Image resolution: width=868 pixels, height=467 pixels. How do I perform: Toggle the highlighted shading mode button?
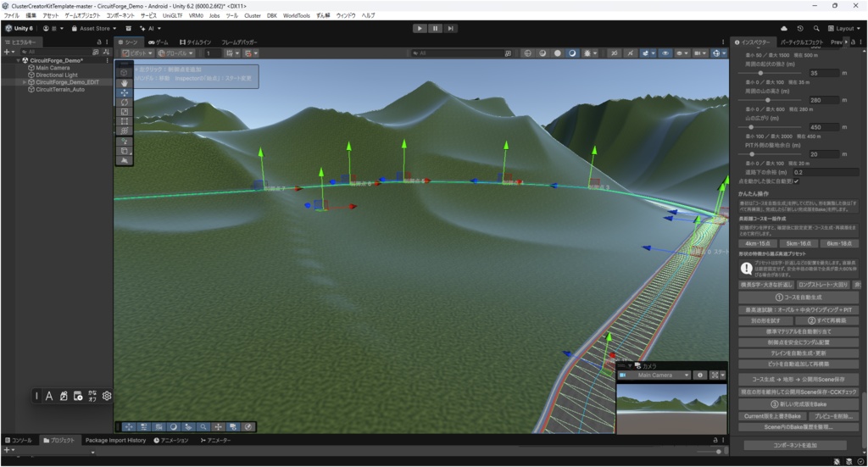[x=572, y=53]
